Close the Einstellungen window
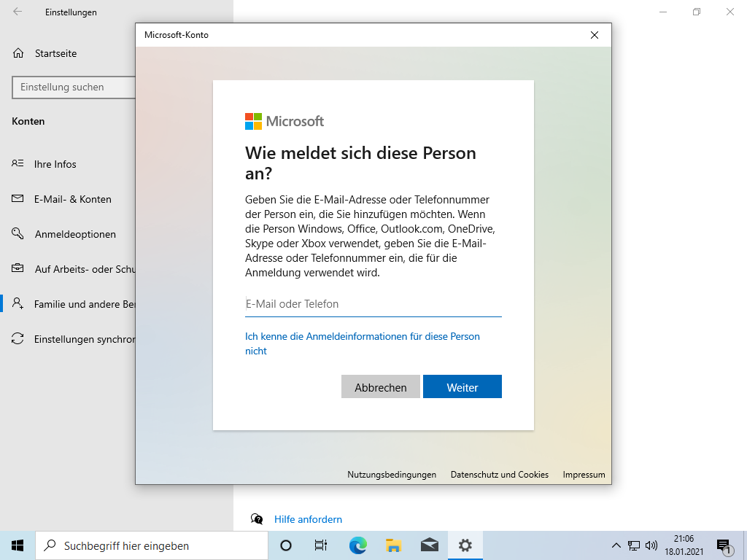Image resolution: width=747 pixels, height=560 pixels. click(729, 12)
